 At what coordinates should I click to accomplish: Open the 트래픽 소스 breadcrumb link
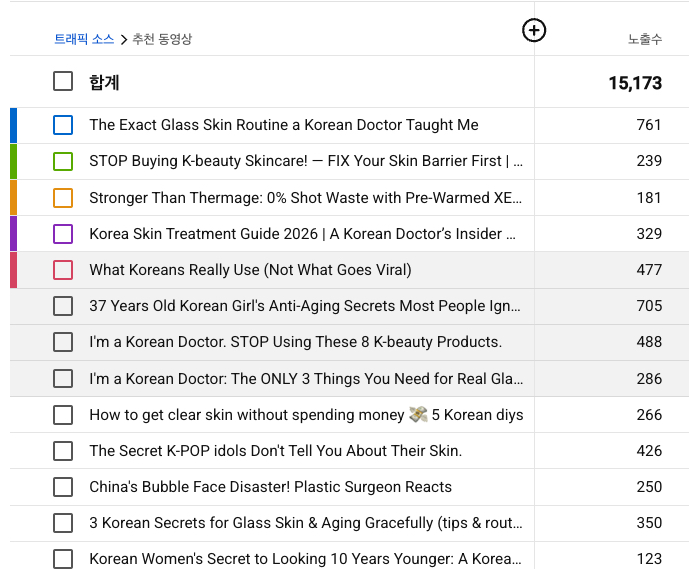point(84,39)
